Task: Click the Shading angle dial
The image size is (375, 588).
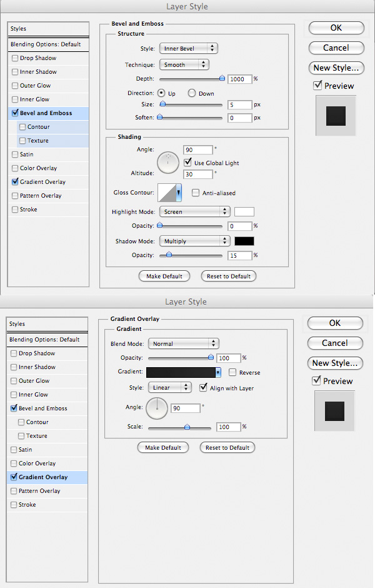Action: tap(168, 163)
